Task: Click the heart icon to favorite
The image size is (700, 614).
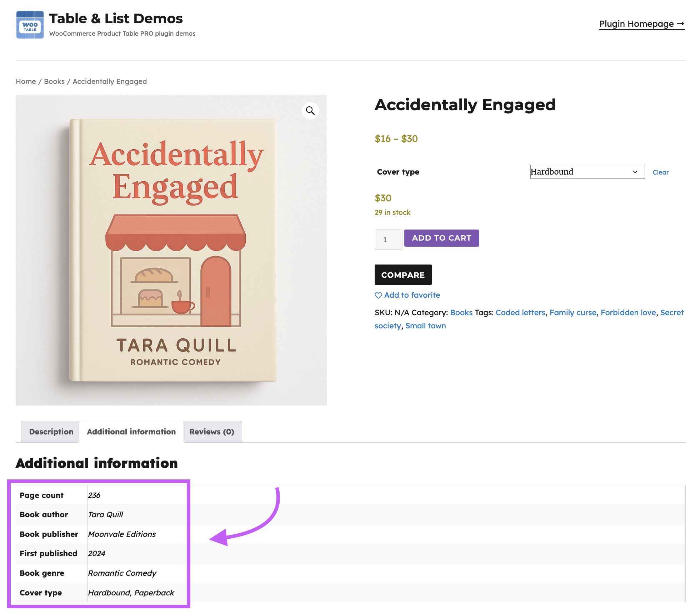Action: click(378, 295)
